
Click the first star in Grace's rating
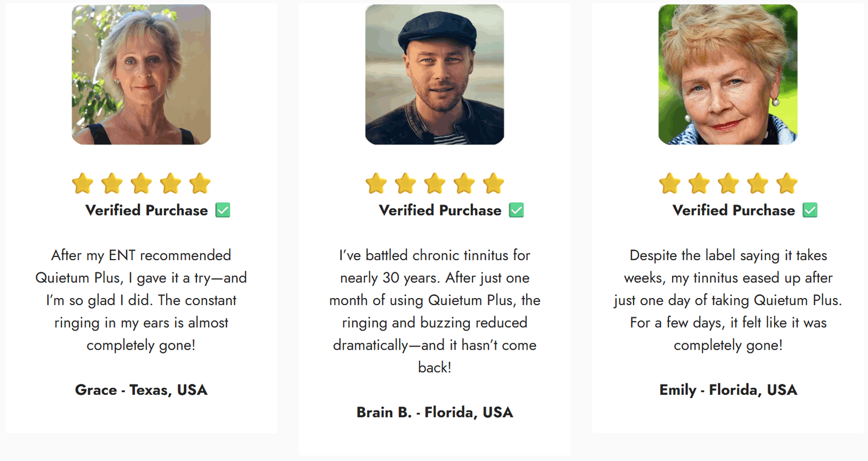tap(83, 184)
